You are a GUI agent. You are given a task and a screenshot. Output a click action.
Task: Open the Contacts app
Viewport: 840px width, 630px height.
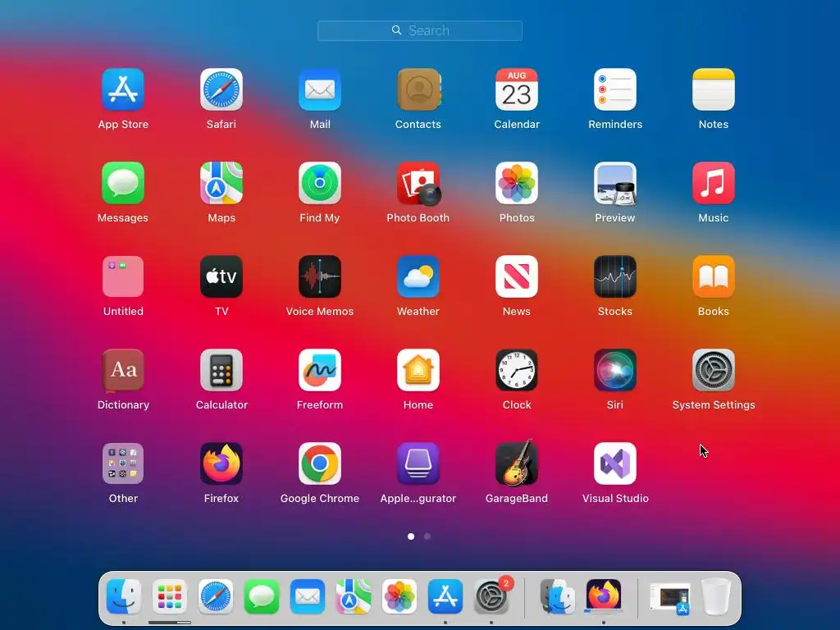pyautogui.click(x=418, y=89)
